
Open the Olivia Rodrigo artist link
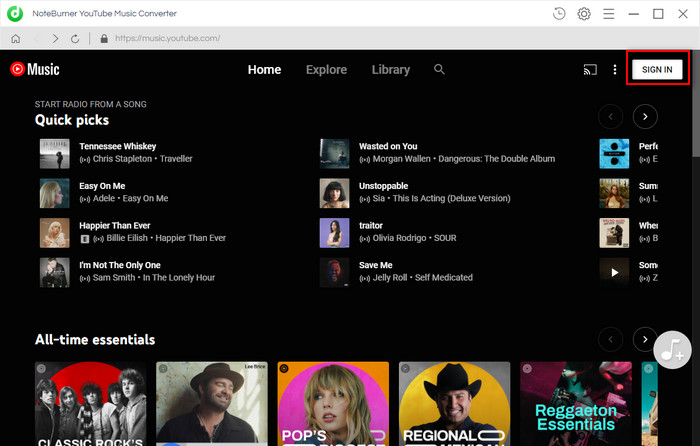coord(400,238)
